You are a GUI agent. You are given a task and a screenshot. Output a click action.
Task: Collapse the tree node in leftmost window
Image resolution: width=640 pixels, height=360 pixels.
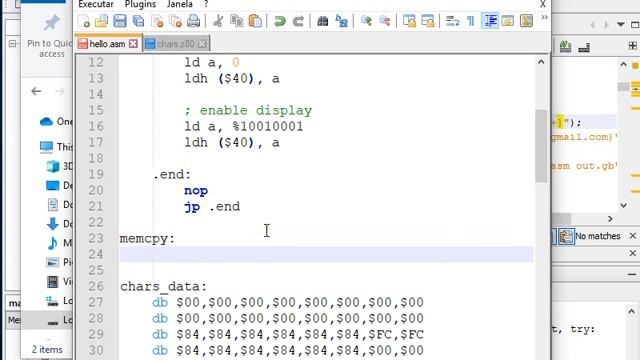pos(12,43)
